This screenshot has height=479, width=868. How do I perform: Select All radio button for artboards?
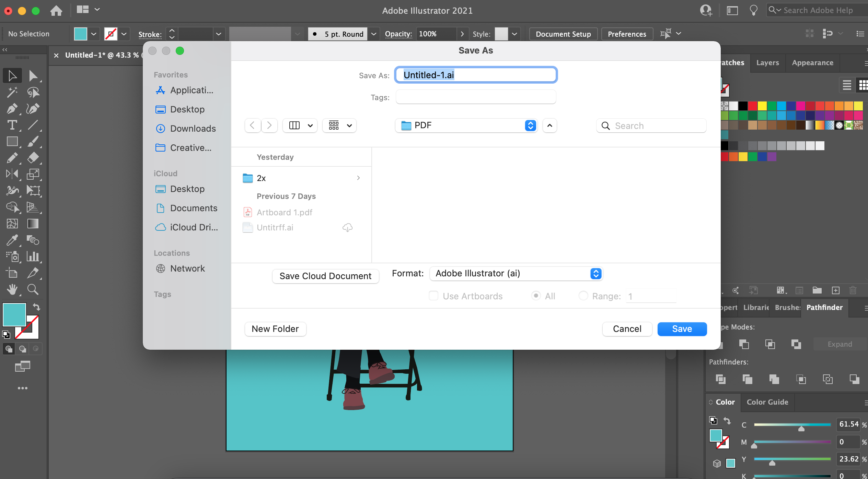535,296
